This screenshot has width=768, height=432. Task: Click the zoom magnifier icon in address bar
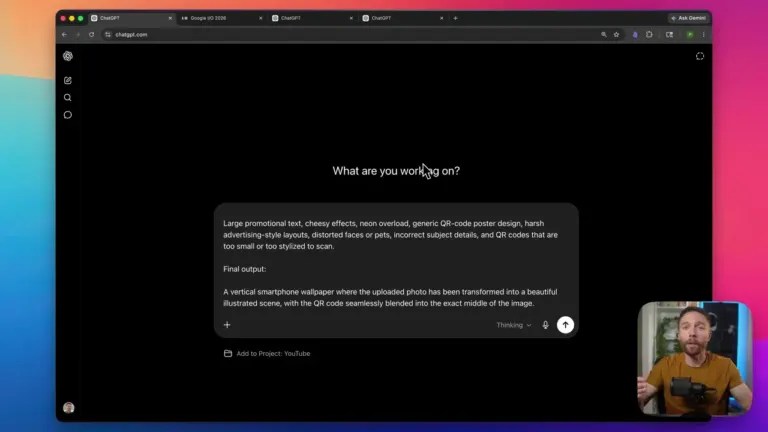click(x=603, y=35)
